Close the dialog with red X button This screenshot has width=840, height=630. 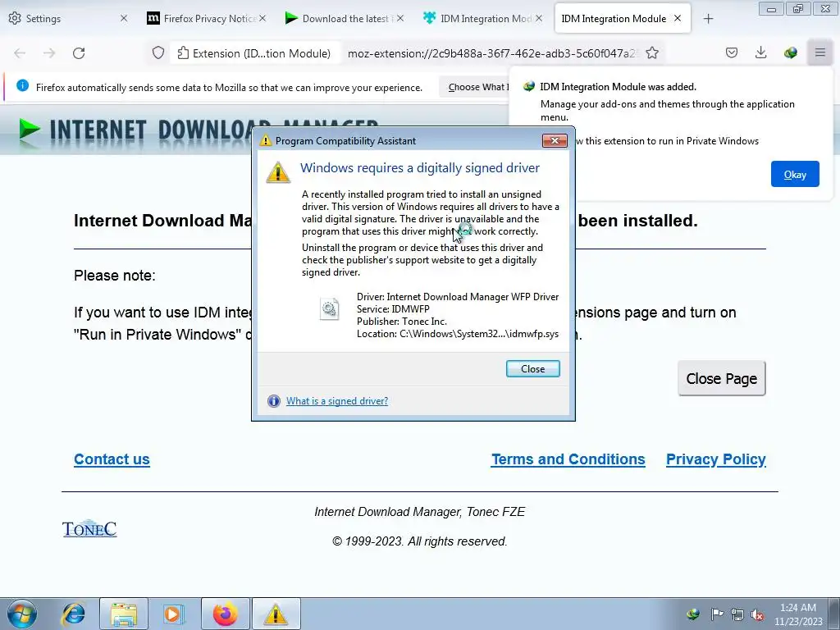point(555,140)
